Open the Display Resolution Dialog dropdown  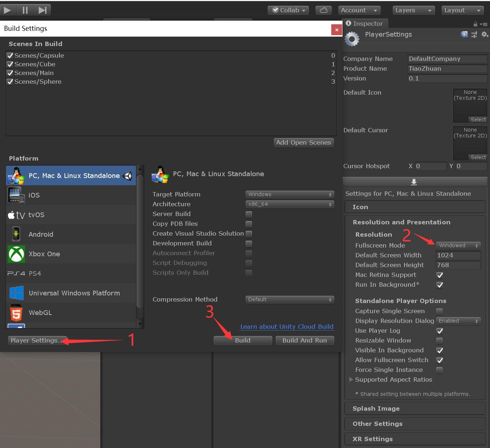click(458, 321)
